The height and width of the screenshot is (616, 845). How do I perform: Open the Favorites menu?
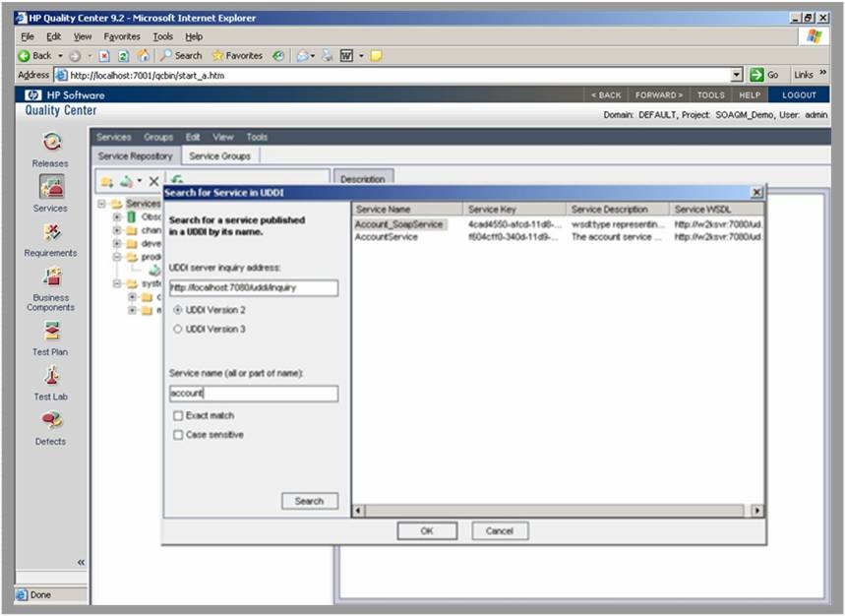pyautogui.click(x=122, y=36)
